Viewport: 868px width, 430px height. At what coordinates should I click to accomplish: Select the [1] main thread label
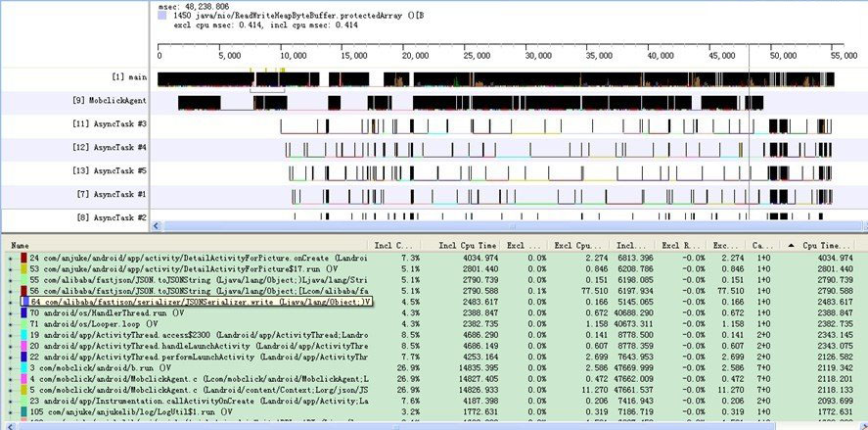(130, 76)
